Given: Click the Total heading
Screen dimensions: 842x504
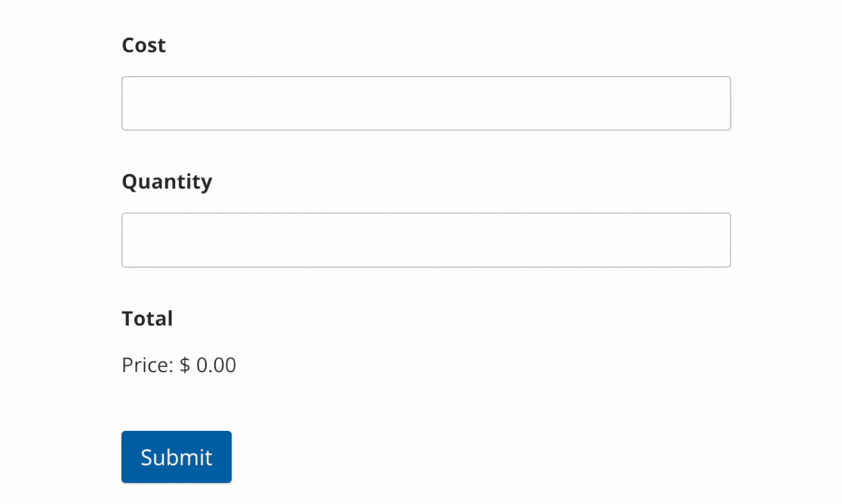Looking at the screenshot, I should [x=147, y=318].
